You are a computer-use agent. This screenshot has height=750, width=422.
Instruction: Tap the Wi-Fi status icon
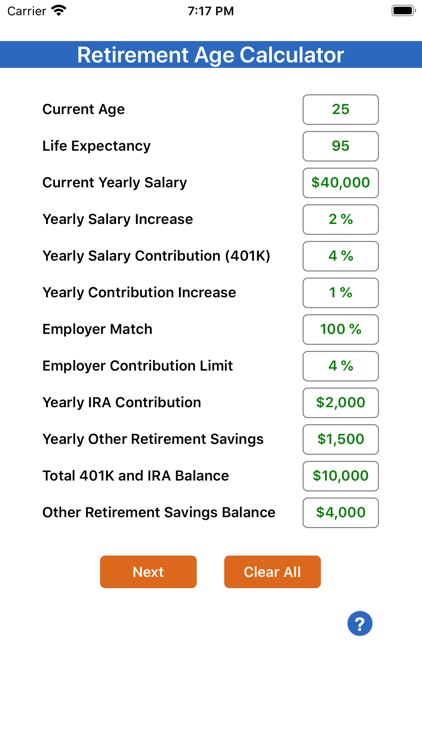(x=59, y=11)
